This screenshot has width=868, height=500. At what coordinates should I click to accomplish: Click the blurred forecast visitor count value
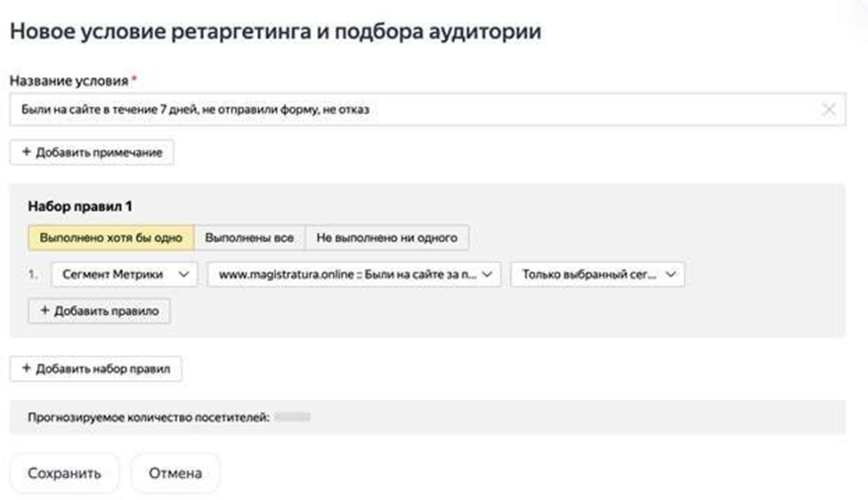(x=292, y=416)
